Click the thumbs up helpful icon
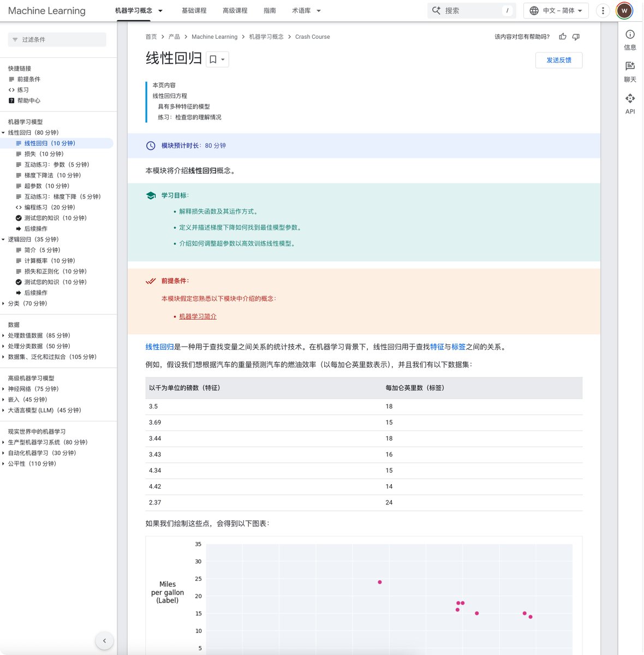 pyautogui.click(x=563, y=37)
